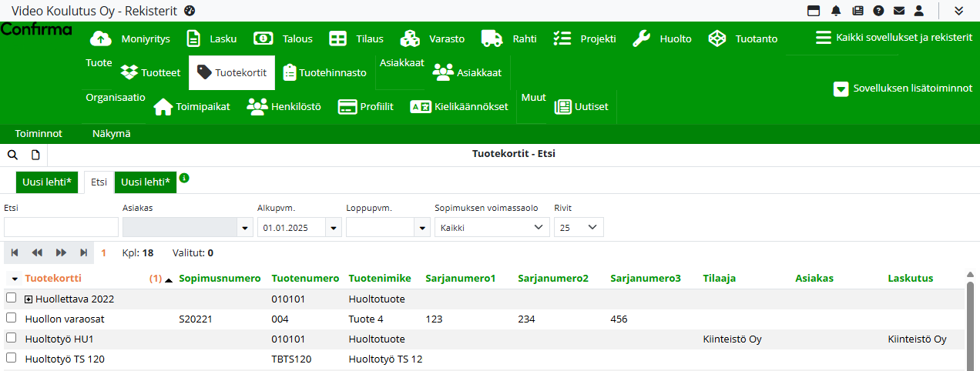The width and height of the screenshot is (980, 371).
Task: Jump to last page of results
Action: point(83,252)
